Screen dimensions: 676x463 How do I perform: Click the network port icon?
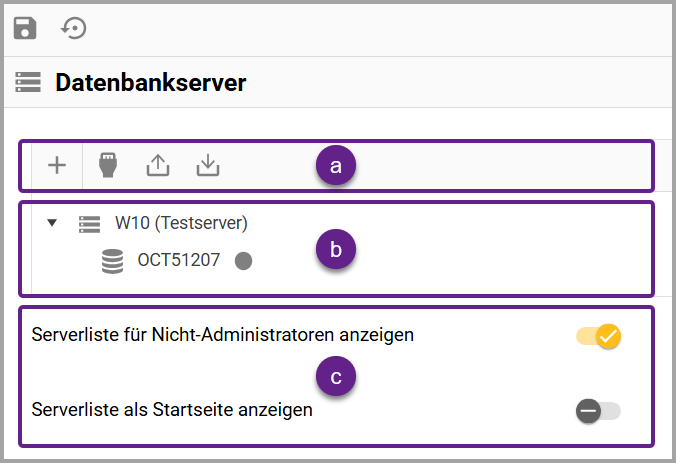pyautogui.click(x=107, y=165)
